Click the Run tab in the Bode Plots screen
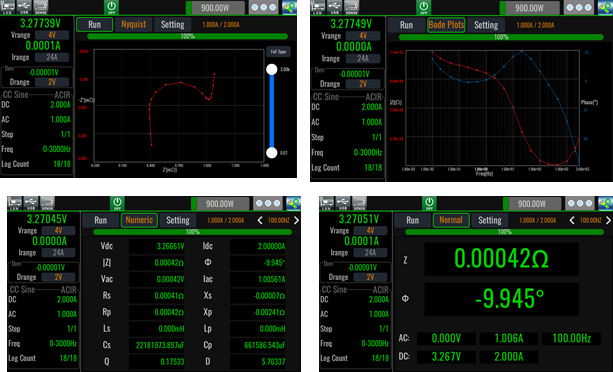This screenshot has height=372, width=613. coord(406,25)
